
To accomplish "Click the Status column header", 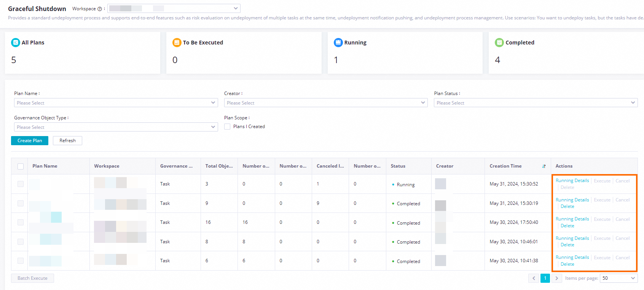I will click(398, 166).
